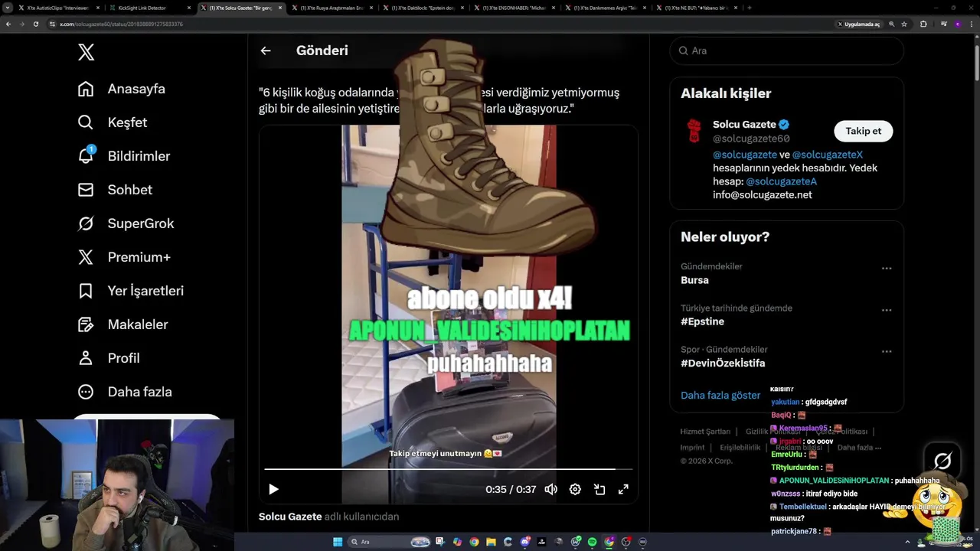
Task: Open Hizmet Şartları footer link
Action: pyautogui.click(x=705, y=432)
